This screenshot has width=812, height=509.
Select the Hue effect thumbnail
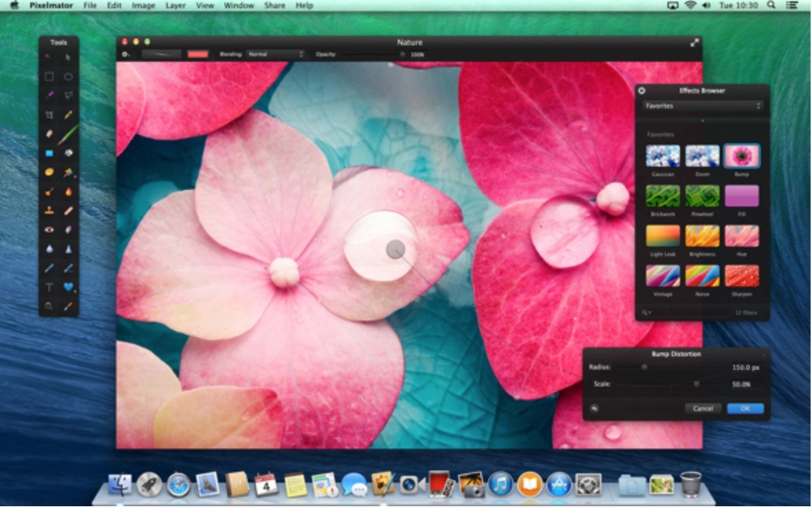[x=742, y=236]
